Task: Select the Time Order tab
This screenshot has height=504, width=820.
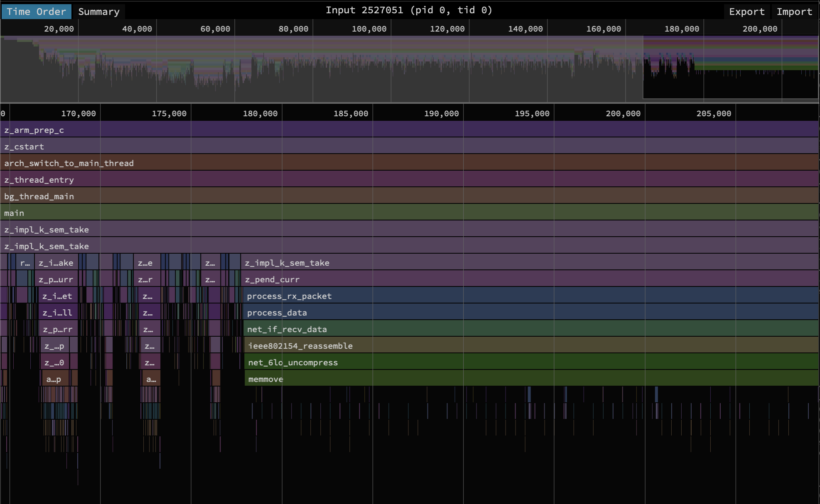Action: pyautogui.click(x=36, y=11)
